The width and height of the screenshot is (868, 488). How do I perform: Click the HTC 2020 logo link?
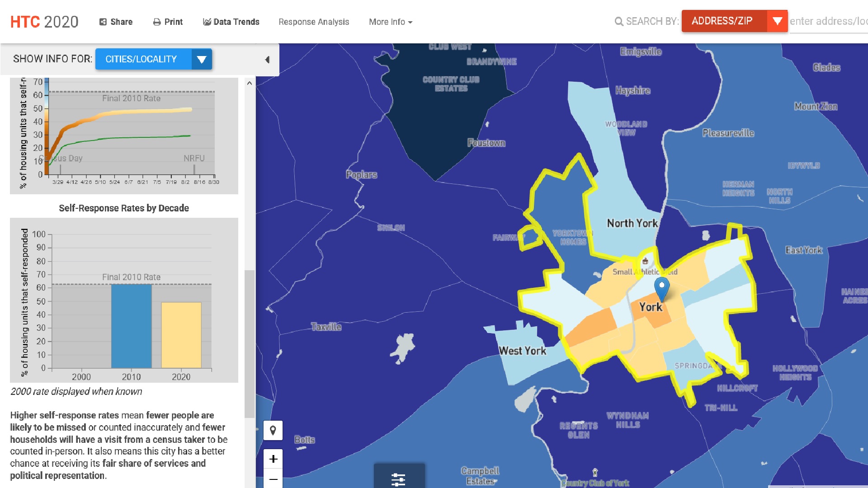click(44, 22)
